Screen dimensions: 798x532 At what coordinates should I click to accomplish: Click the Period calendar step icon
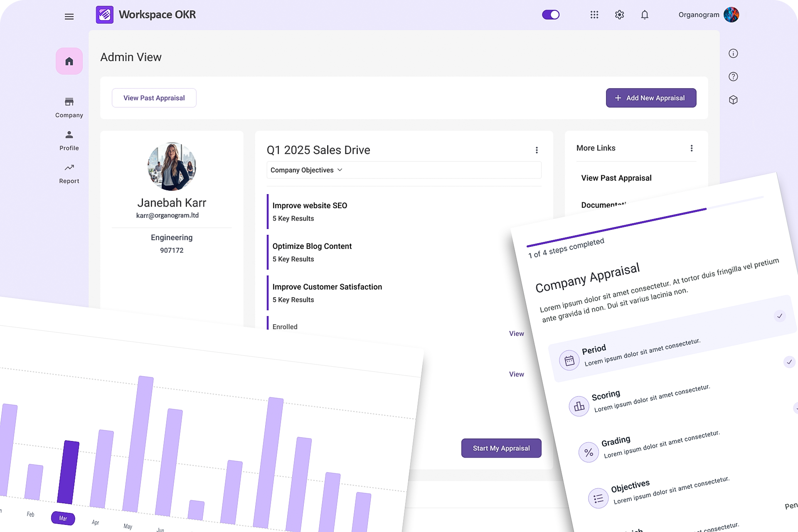569,360
